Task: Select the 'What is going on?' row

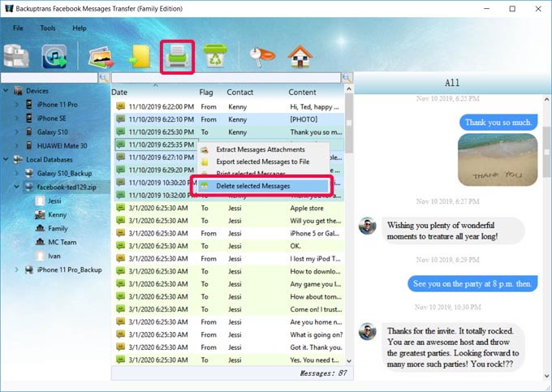Action: (228, 334)
